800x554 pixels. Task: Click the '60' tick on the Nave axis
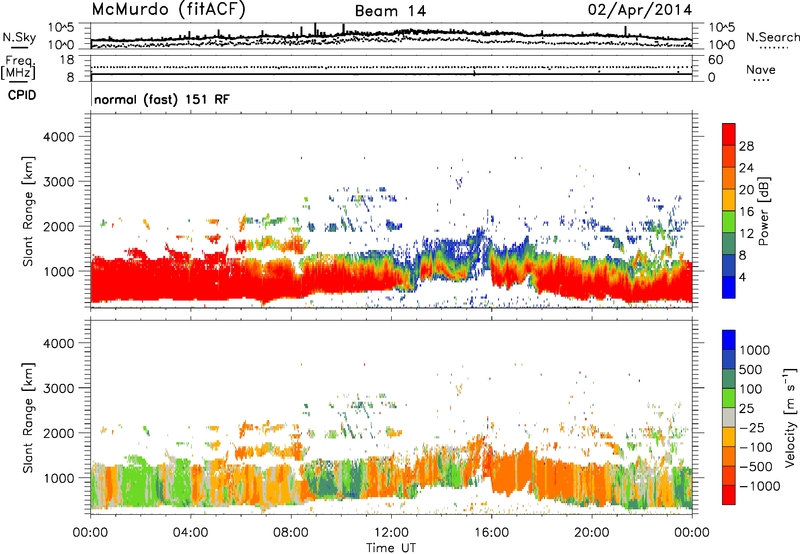pyautogui.click(x=715, y=60)
